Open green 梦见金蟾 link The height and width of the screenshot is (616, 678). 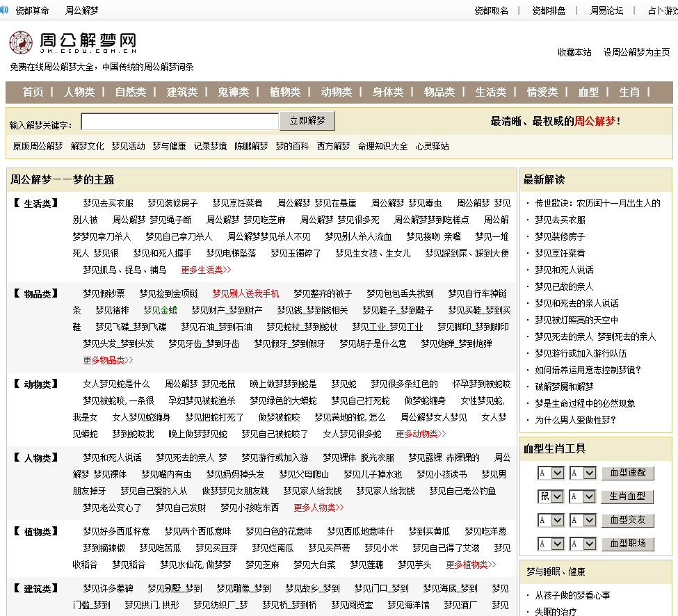point(160,310)
